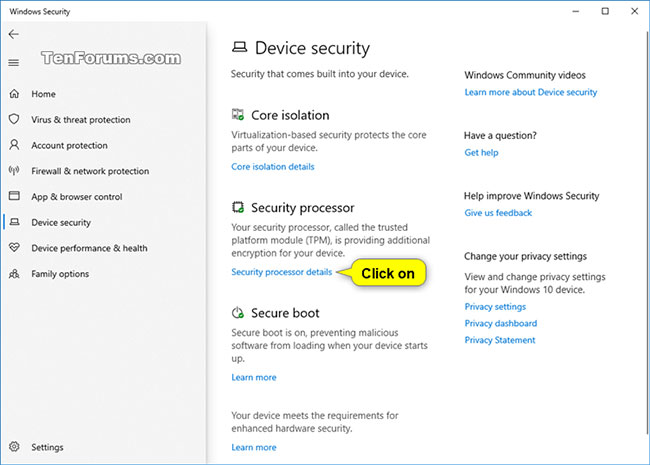
Task: Expand the hamburger navigation menu
Action: point(13,62)
